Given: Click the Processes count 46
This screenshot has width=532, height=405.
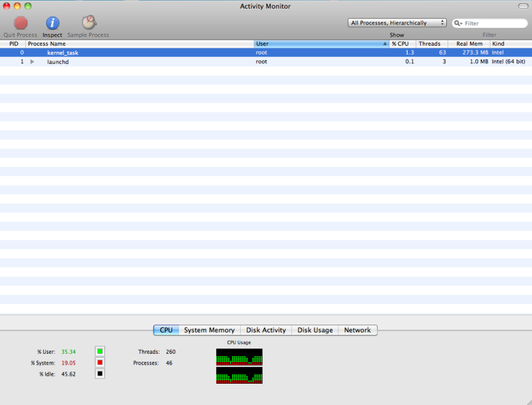Looking at the screenshot, I should (x=169, y=363).
